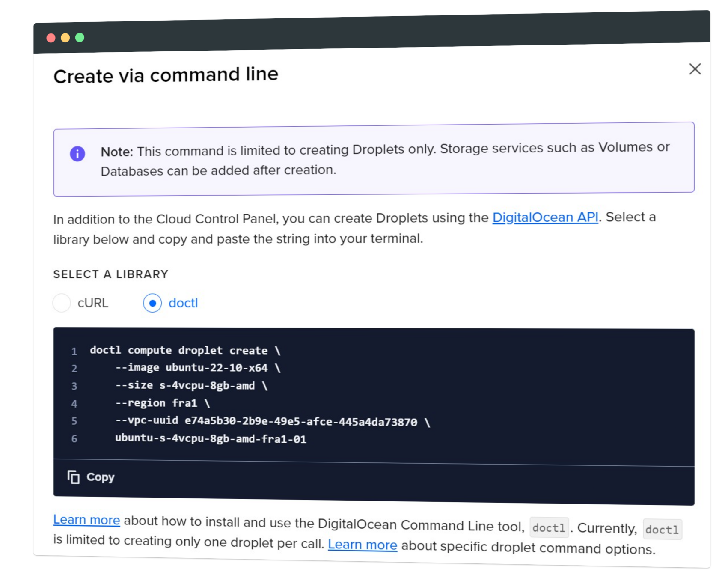
Task: Click the clipboard icon beside Copy
Action: click(x=74, y=477)
